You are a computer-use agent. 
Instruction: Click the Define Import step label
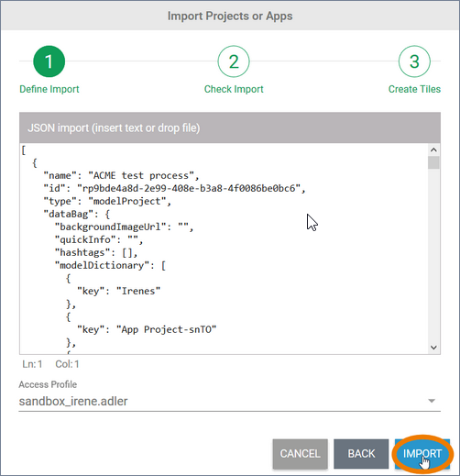49,89
